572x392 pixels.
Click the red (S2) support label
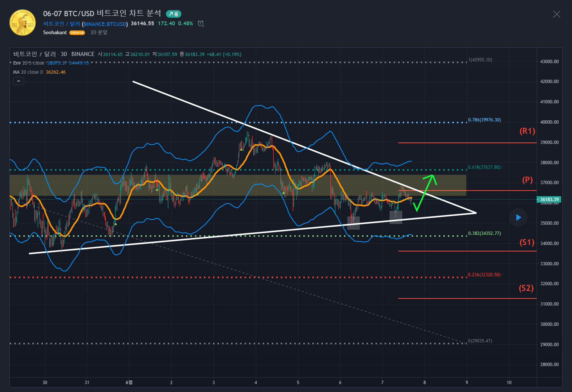coord(526,288)
